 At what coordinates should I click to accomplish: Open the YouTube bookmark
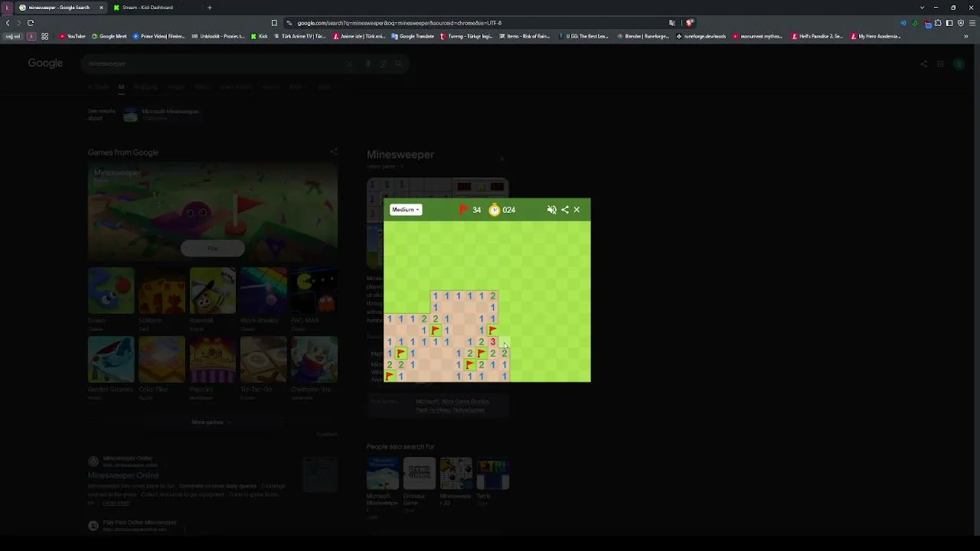coord(73,36)
